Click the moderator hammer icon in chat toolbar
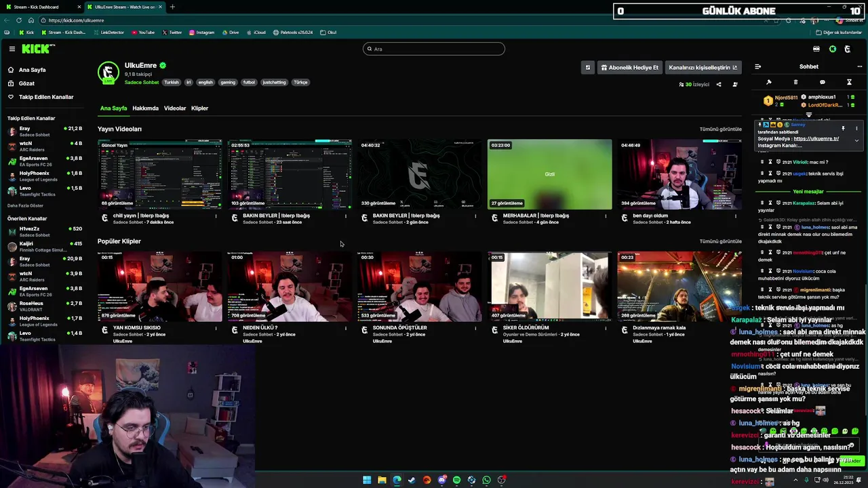This screenshot has width=868, height=488. pos(769,82)
